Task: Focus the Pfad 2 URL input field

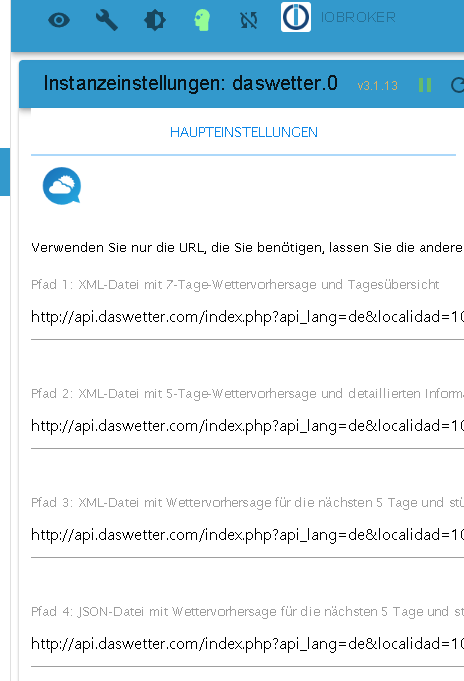Action: [247, 426]
